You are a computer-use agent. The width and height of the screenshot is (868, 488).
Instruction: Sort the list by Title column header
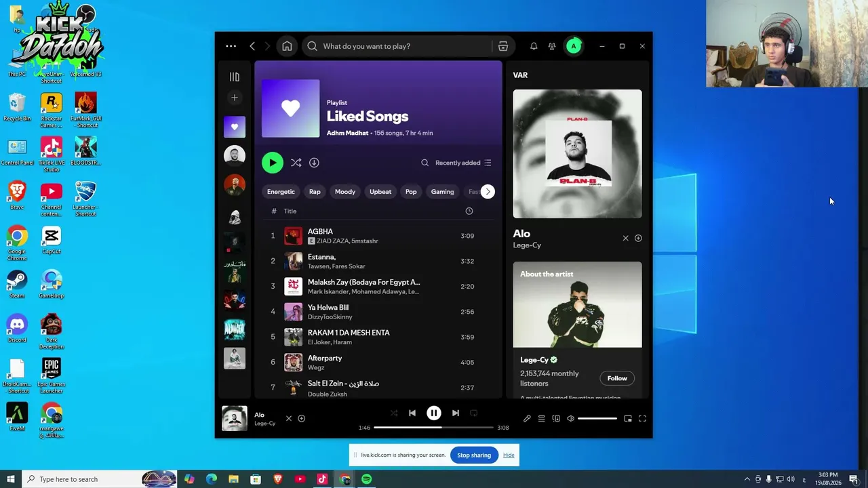[x=290, y=211]
